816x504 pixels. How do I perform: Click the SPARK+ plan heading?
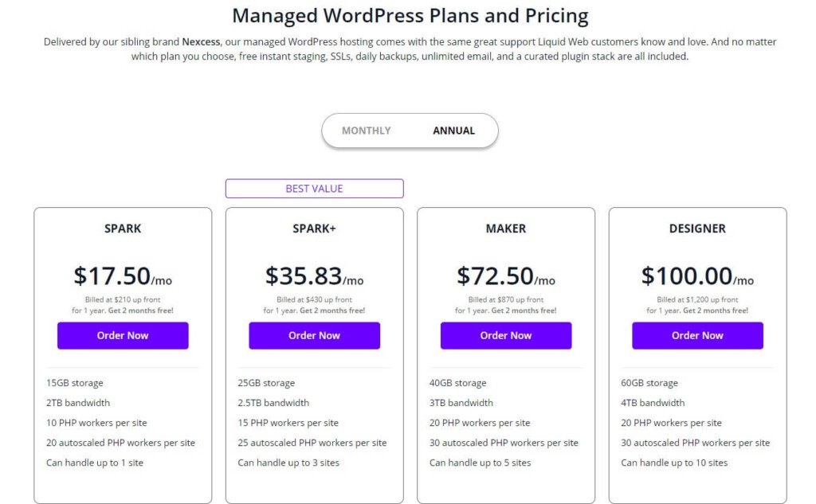(x=314, y=229)
